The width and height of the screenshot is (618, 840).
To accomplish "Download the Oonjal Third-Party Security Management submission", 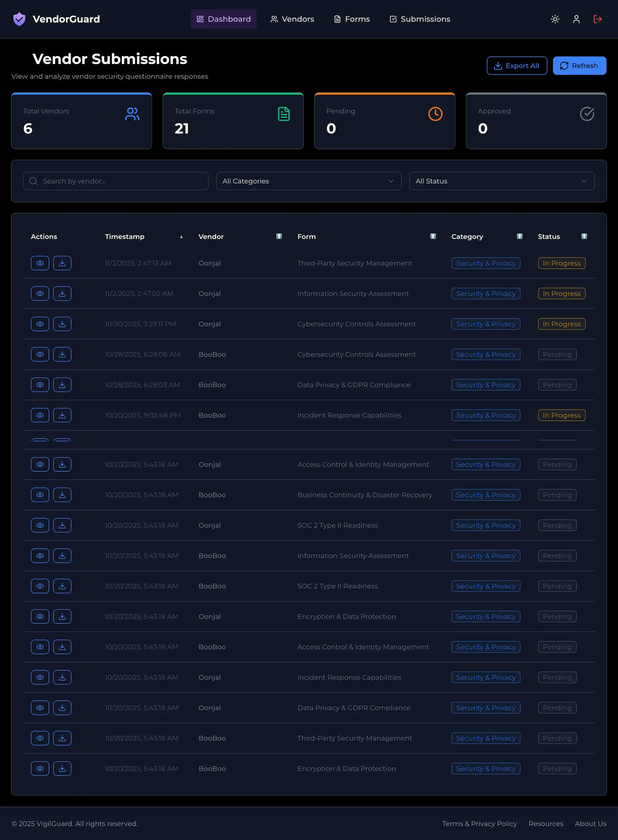I will click(x=62, y=263).
